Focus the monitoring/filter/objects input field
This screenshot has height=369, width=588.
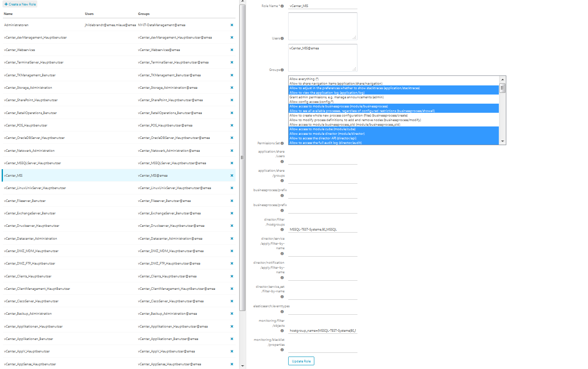click(x=323, y=330)
